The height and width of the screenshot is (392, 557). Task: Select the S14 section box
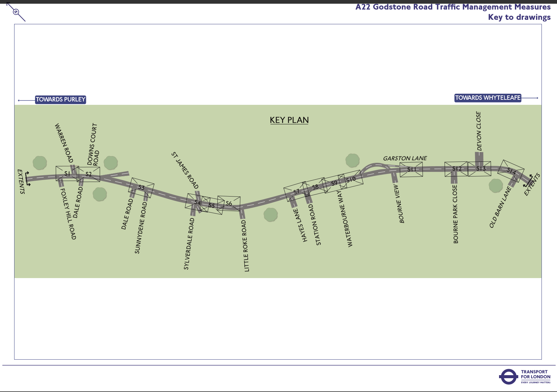coord(511,171)
